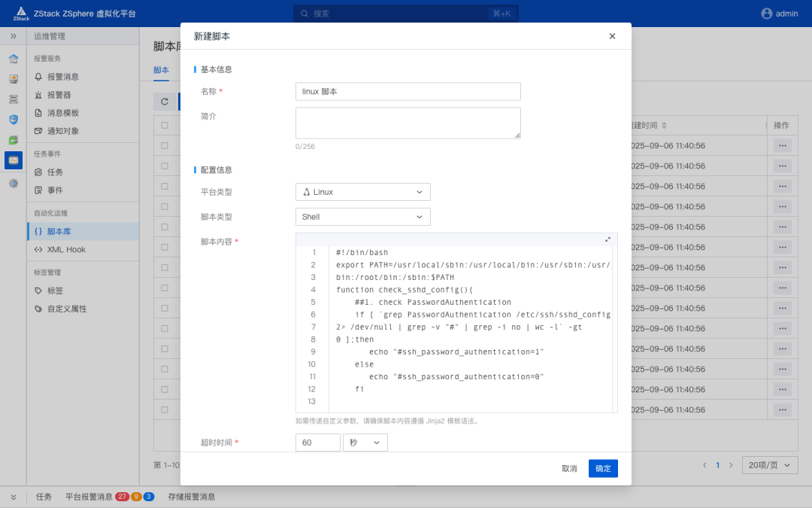Image resolution: width=812 pixels, height=508 pixels.
Task: Click the 确定 button
Action: click(603, 469)
